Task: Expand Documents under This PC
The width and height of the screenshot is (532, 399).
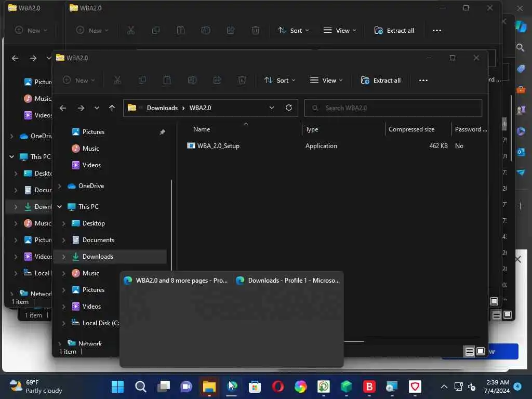Action: 64,240
